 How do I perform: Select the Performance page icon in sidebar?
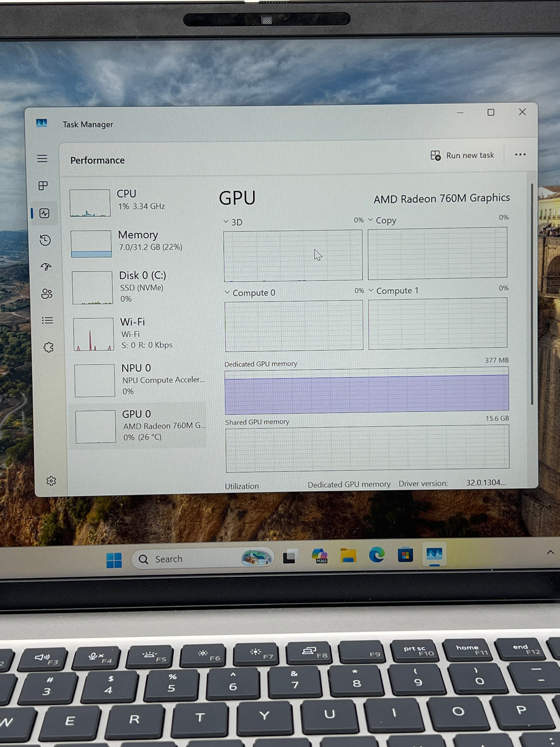(x=44, y=213)
